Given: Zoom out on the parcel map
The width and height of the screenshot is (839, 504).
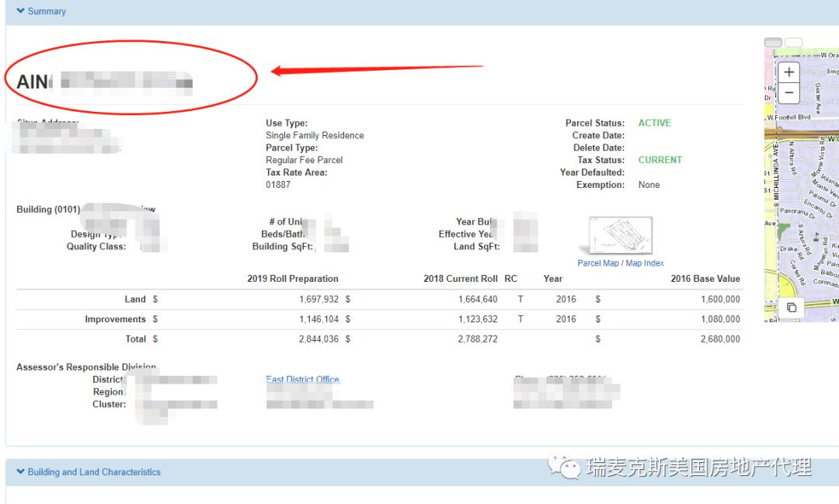Looking at the screenshot, I should (x=789, y=92).
